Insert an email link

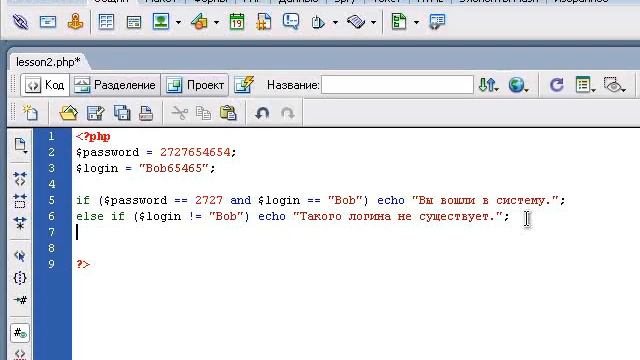point(48,22)
